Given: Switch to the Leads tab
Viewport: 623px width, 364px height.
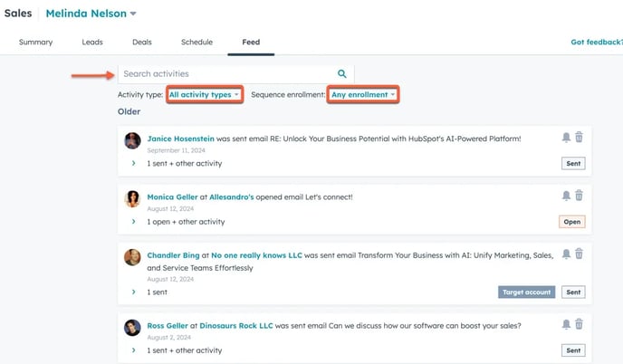Looking at the screenshot, I should coord(92,43).
